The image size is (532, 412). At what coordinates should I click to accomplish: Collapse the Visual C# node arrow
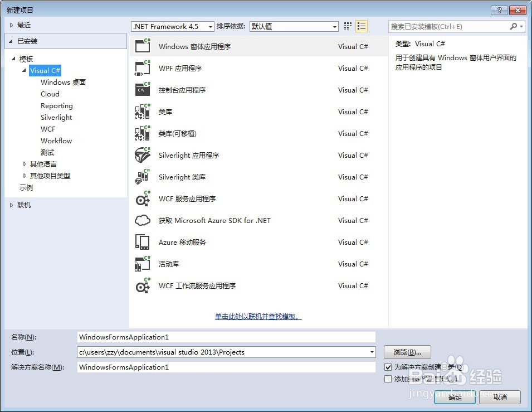pyautogui.click(x=24, y=71)
